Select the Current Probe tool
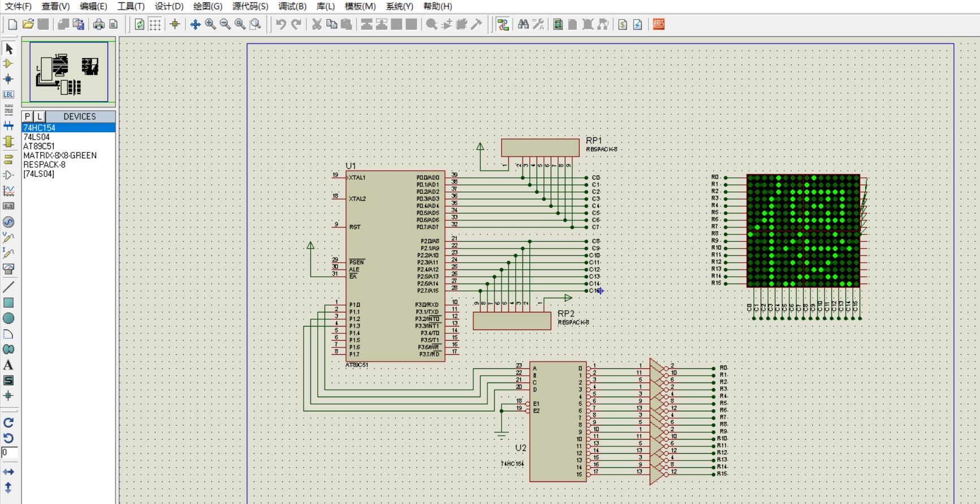This screenshot has height=504, width=980. 8,253
